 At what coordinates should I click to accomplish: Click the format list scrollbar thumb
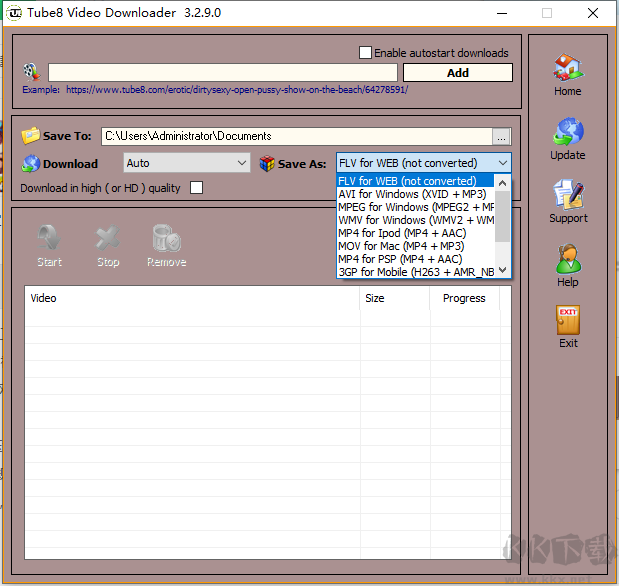point(502,216)
